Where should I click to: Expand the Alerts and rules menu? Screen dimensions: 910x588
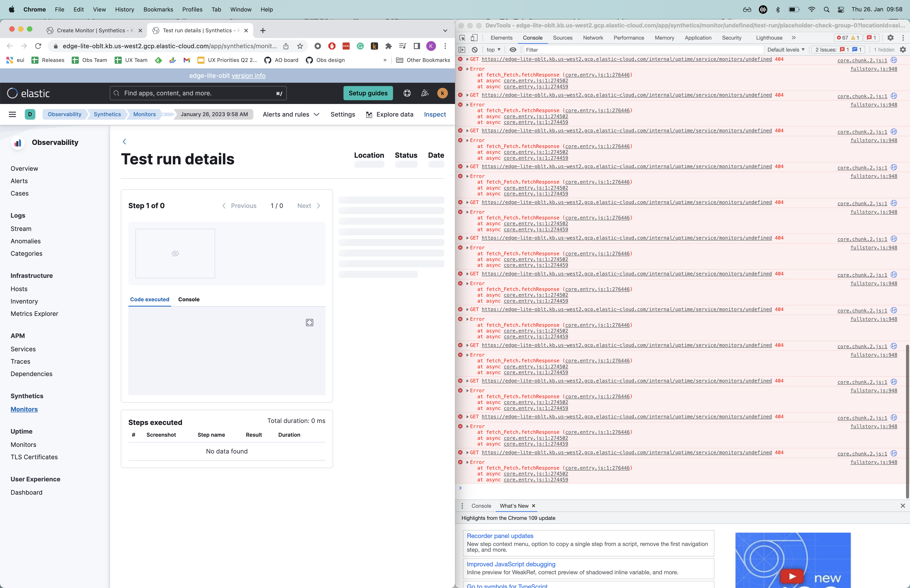(291, 114)
